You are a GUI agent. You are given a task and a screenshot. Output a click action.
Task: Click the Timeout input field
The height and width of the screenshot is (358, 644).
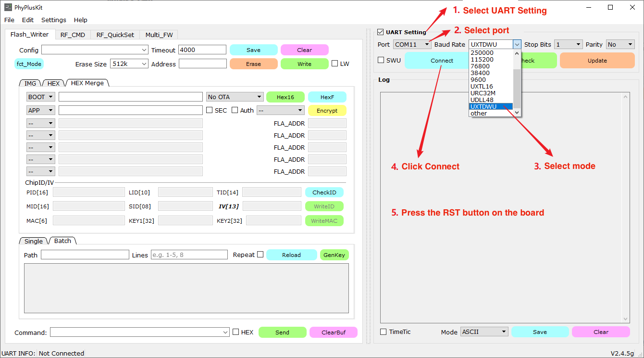(202, 50)
